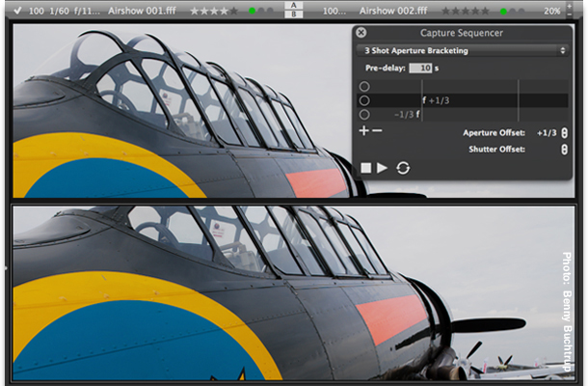
Task: Close the Capture Sequencer panel
Action: click(361, 32)
